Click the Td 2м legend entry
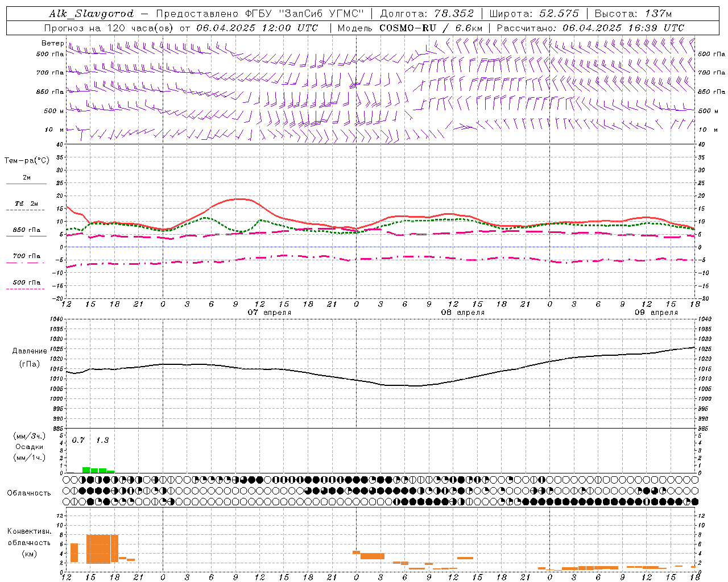The height and width of the screenshot is (582, 728). click(x=27, y=203)
